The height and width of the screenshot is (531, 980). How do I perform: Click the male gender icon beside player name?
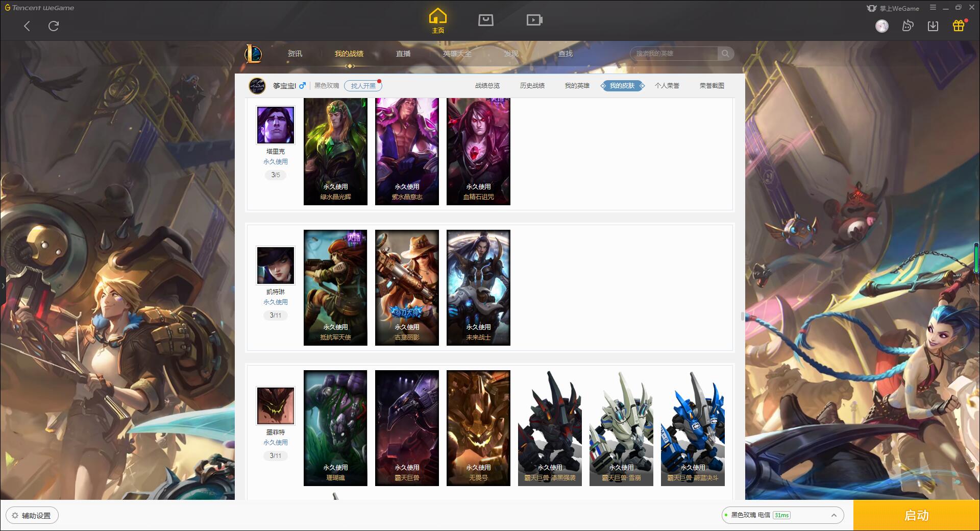[302, 85]
